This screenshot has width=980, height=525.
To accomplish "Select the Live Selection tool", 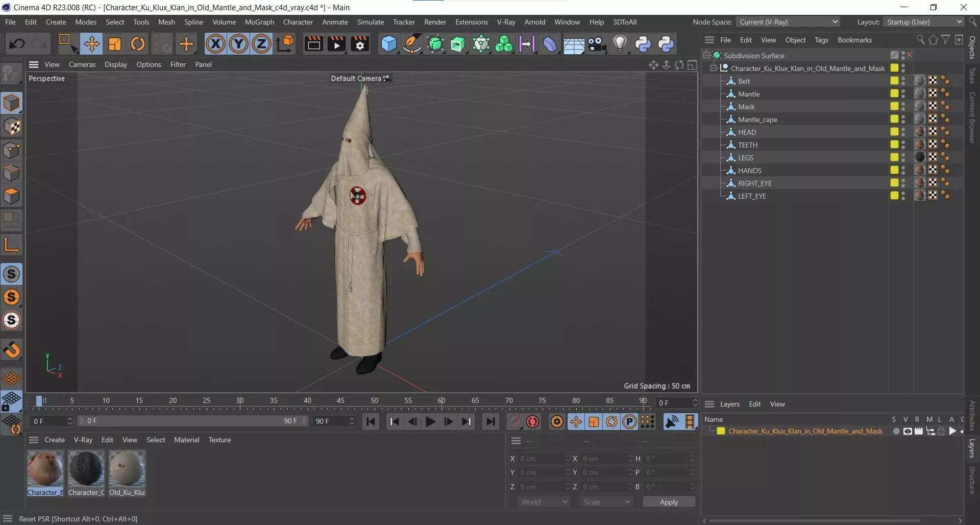I will pos(67,44).
